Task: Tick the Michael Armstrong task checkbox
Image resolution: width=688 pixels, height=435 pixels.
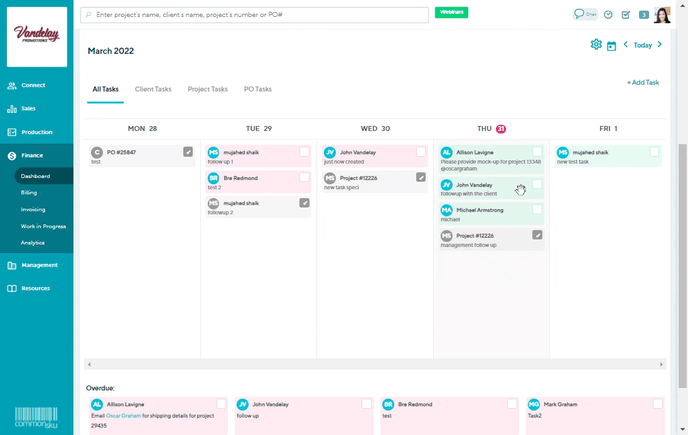Action: point(537,210)
